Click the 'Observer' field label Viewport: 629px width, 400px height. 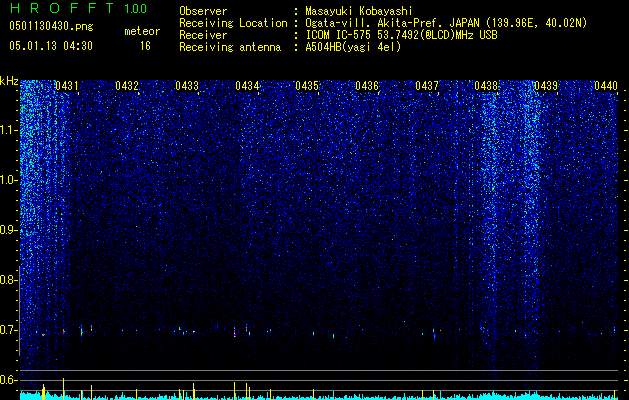[203, 11]
